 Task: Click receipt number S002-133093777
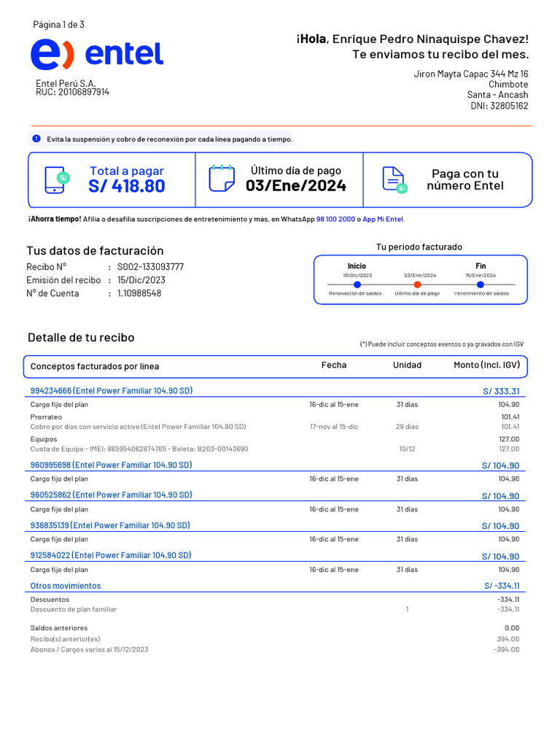[x=150, y=267]
